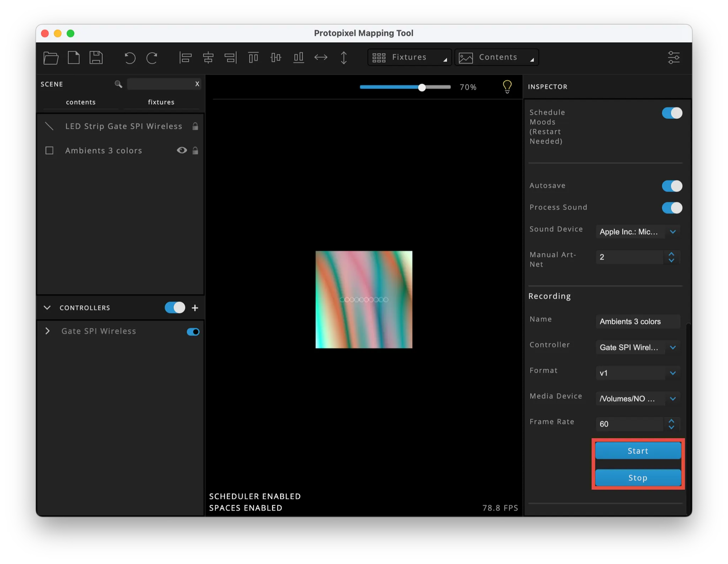This screenshot has height=564, width=728.
Task: Click the Manual Art-Net value field
Action: (630, 257)
